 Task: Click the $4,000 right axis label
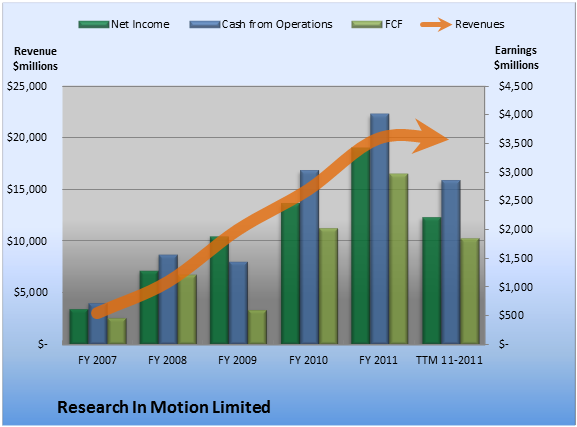point(516,114)
